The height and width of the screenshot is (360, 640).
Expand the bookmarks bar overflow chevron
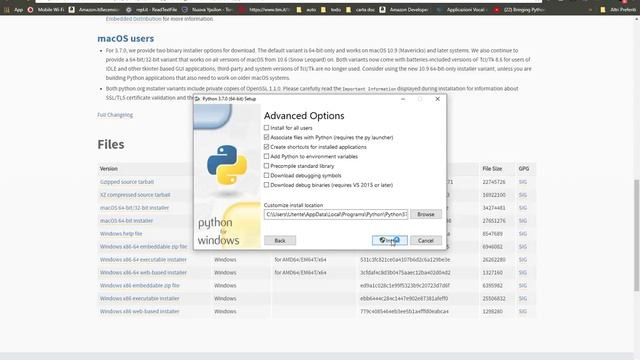tap(590, 9)
